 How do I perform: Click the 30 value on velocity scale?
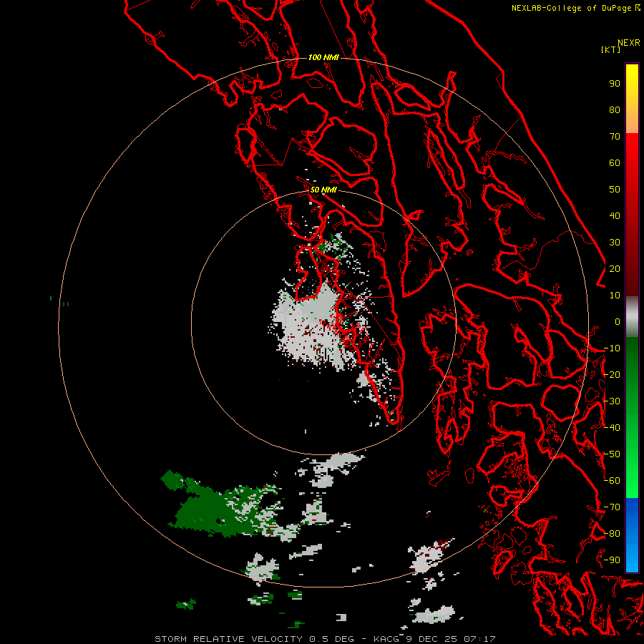click(x=615, y=243)
